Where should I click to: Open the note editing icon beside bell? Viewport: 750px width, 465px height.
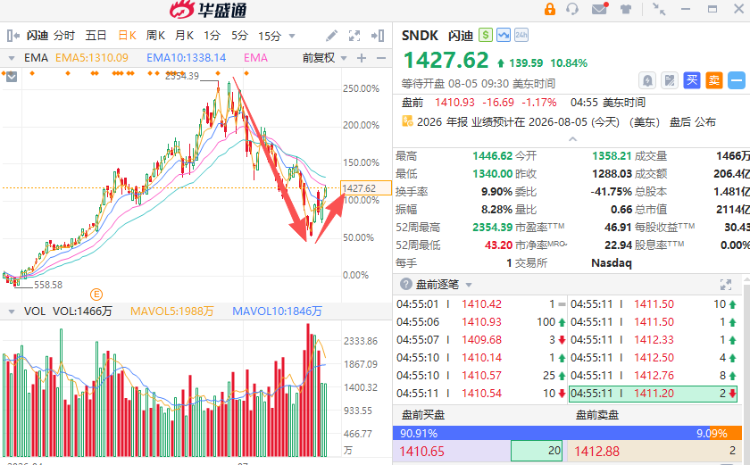[x=670, y=80]
